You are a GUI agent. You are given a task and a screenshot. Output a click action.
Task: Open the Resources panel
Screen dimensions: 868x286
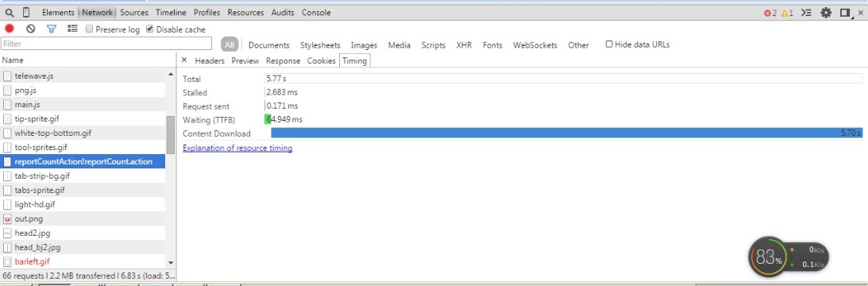[x=245, y=12]
